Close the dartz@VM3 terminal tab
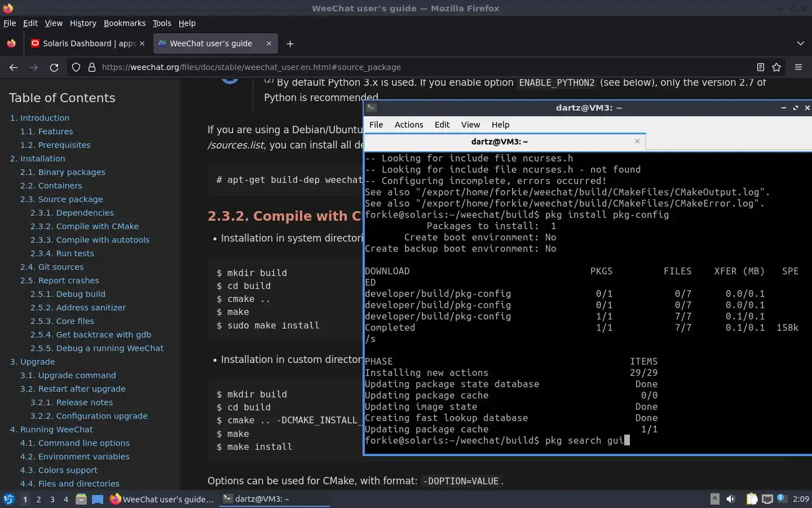 coord(637,141)
